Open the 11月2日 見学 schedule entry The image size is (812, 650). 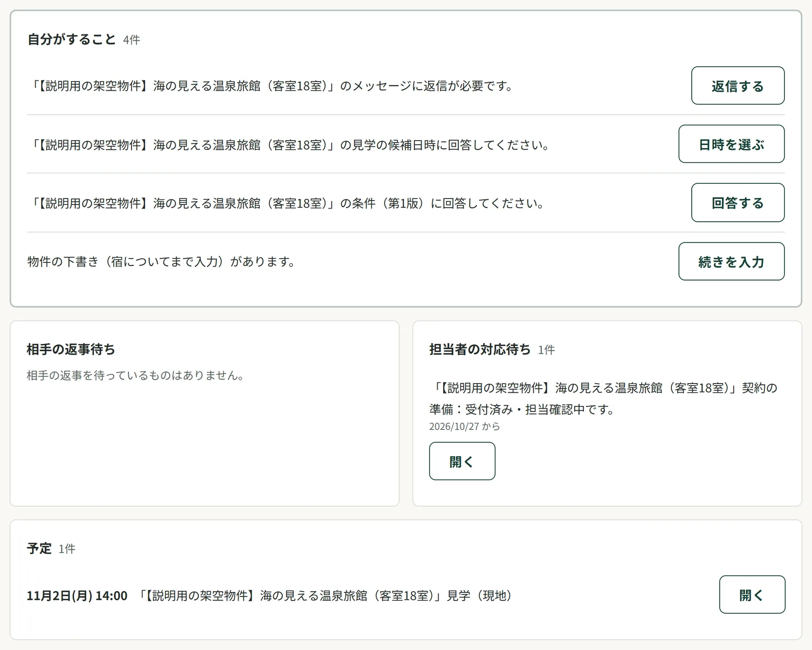click(x=752, y=595)
